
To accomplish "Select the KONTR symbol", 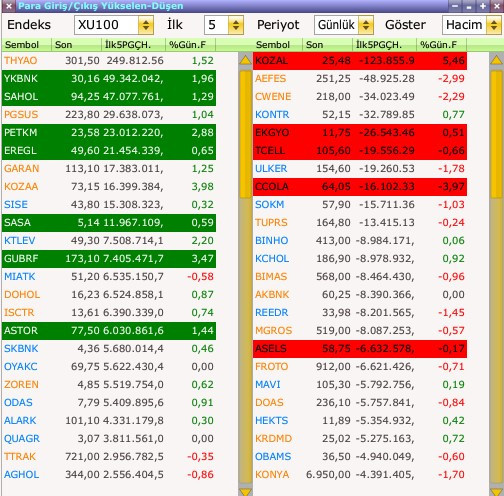I will 272,115.
